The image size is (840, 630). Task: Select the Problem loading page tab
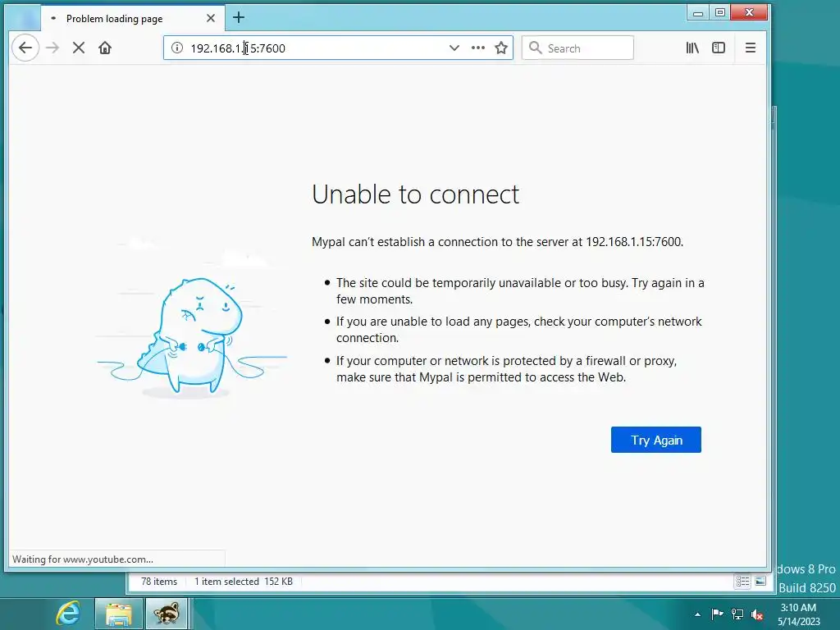pyautogui.click(x=133, y=18)
